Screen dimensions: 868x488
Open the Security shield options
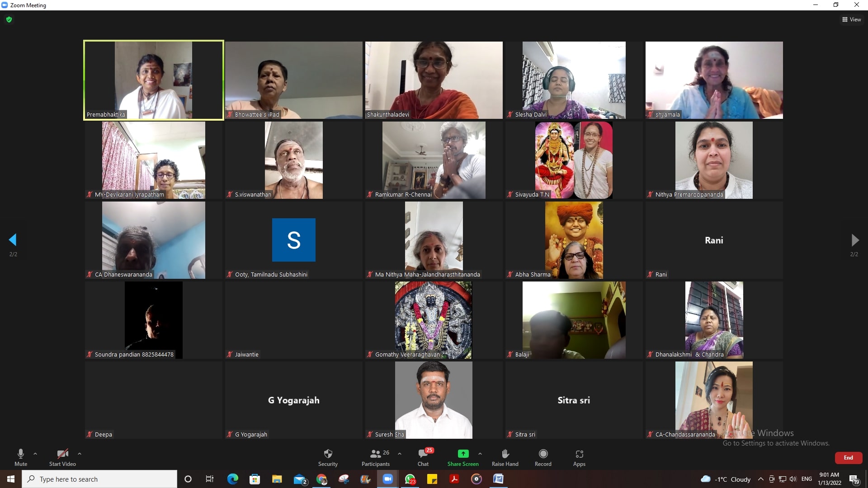[328, 454]
